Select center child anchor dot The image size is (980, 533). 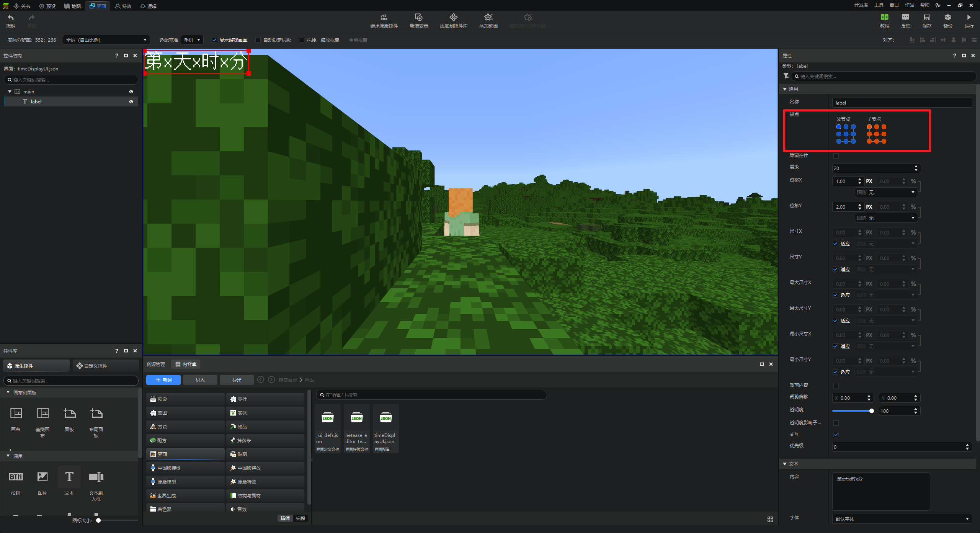(x=877, y=134)
